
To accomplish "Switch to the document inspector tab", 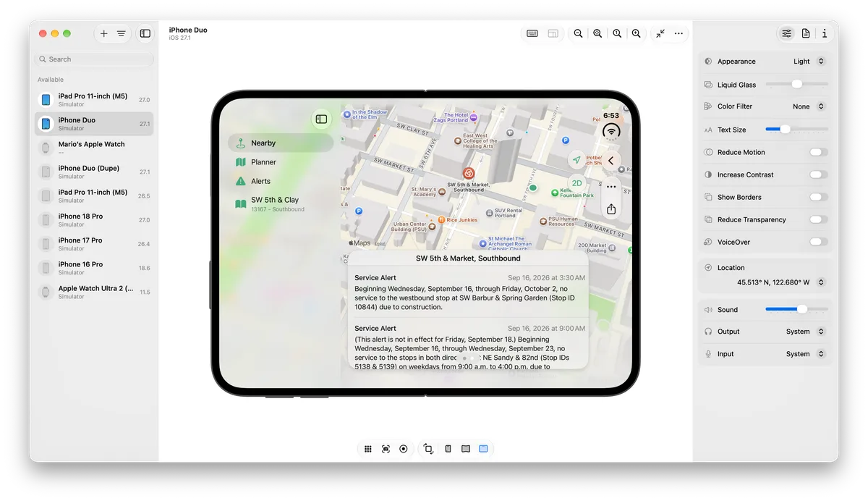I will coord(806,33).
